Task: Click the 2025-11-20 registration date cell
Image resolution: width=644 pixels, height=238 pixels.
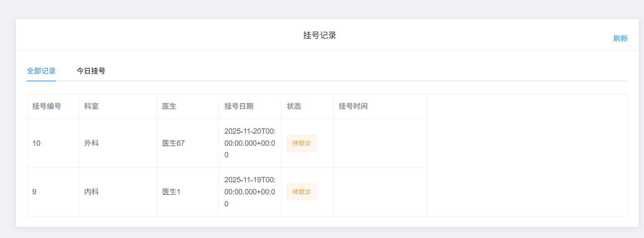Action: click(250, 143)
